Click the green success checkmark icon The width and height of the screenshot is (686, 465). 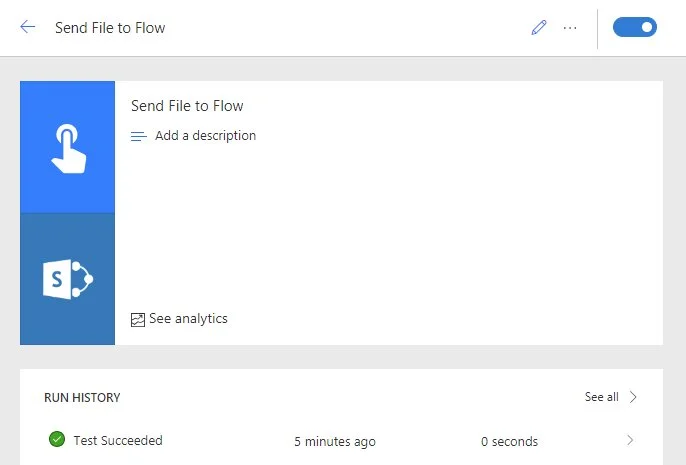click(56, 440)
